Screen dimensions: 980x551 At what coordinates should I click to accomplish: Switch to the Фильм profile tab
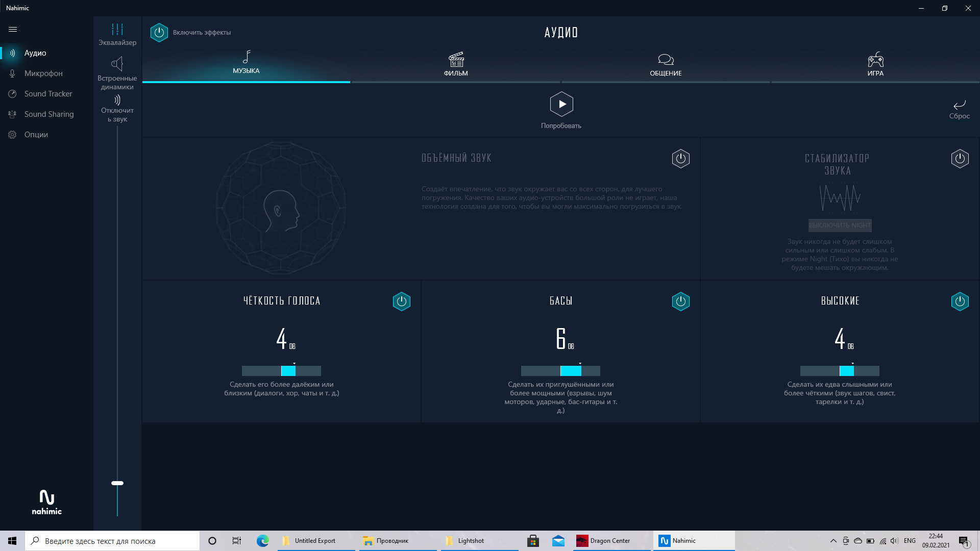click(x=456, y=64)
